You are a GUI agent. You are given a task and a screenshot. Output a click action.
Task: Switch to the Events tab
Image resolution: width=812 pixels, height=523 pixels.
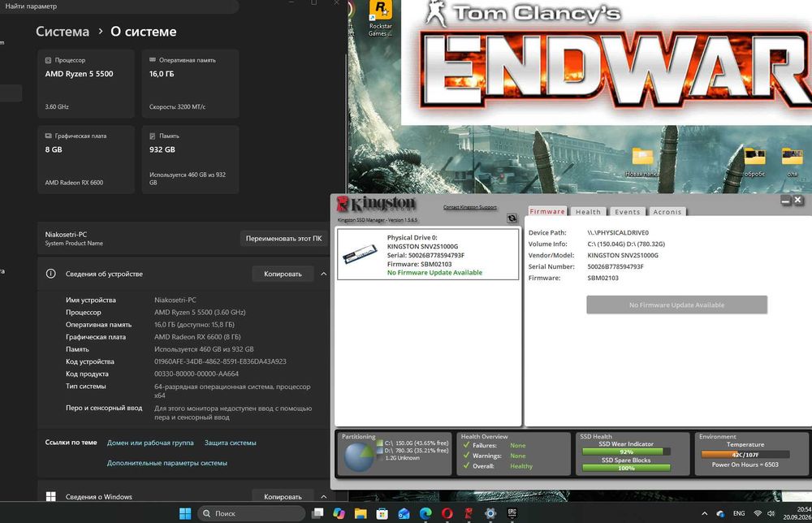pyautogui.click(x=628, y=212)
